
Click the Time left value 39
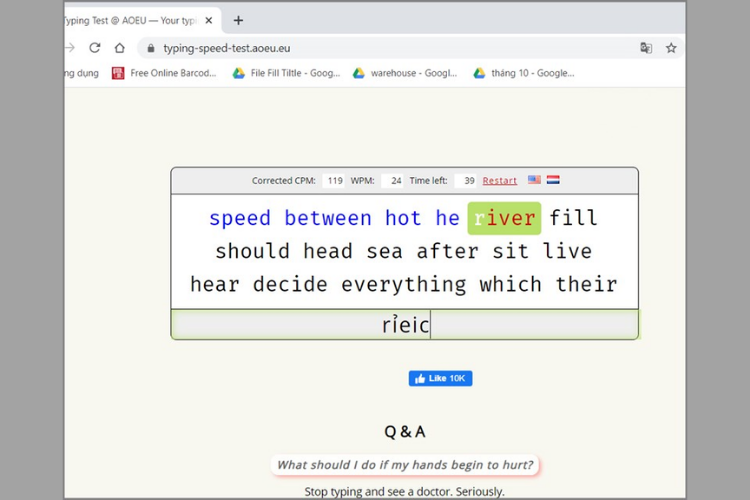[465, 181]
